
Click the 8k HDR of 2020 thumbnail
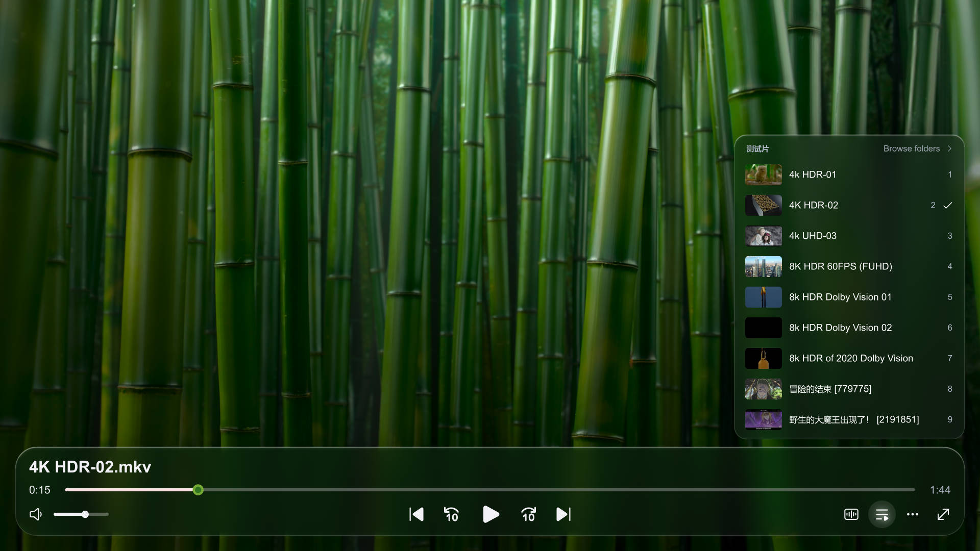[x=763, y=358]
